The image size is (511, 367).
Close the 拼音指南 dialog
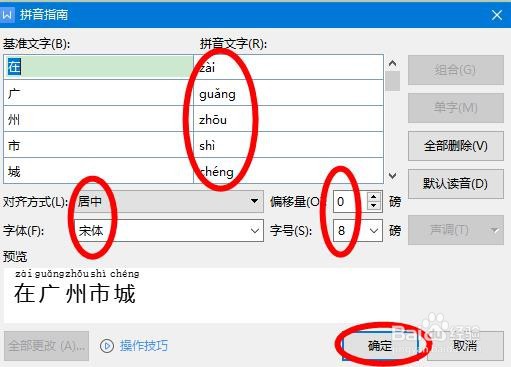497,15
